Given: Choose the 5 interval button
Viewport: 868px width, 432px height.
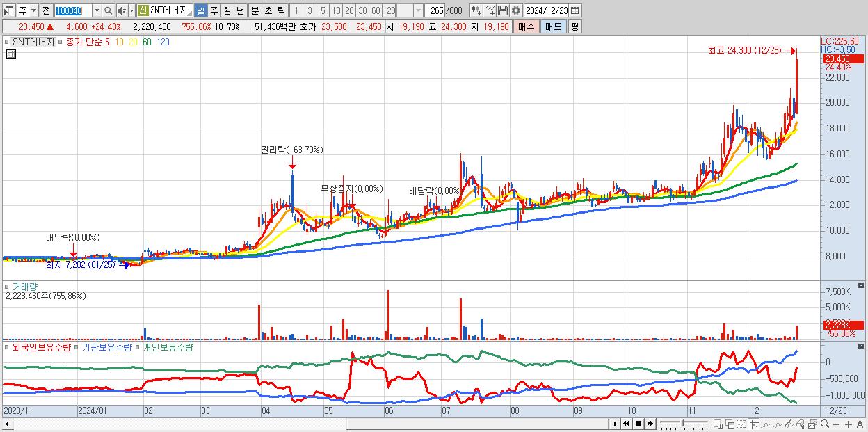Looking at the screenshot, I should click(323, 10).
